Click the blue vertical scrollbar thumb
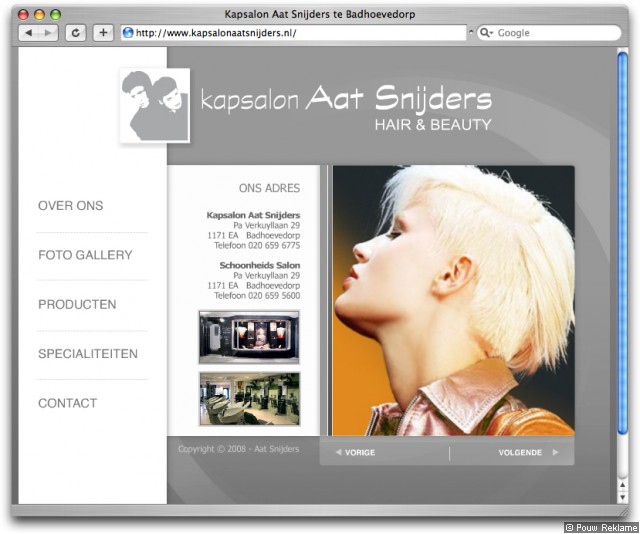 [622, 243]
